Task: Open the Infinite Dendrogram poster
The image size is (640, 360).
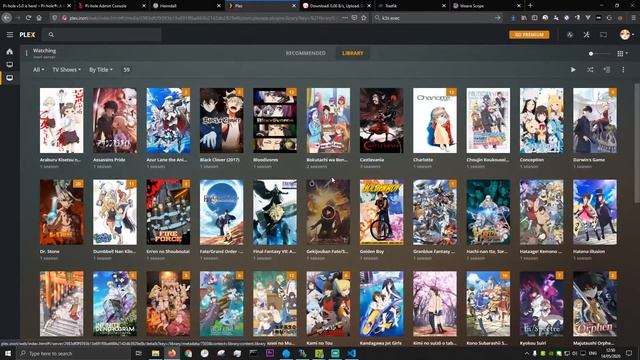Action: pos(115,304)
